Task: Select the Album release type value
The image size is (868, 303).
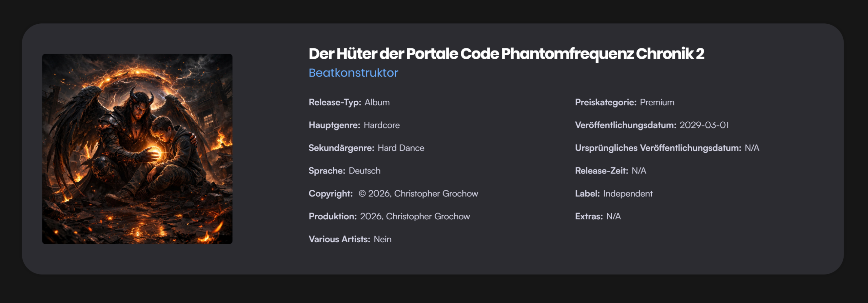Action: pos(377,102)
